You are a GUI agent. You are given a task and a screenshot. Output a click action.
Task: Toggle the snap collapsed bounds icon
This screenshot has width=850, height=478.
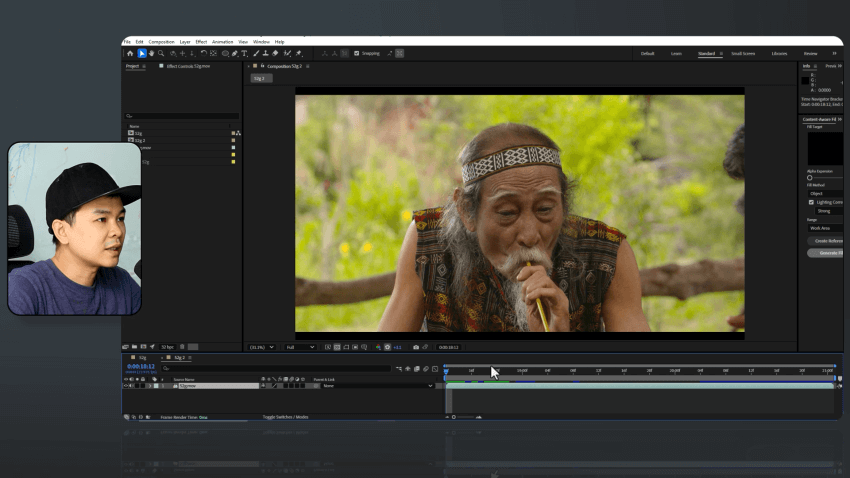pyautogui.click(x=400, y=53)
